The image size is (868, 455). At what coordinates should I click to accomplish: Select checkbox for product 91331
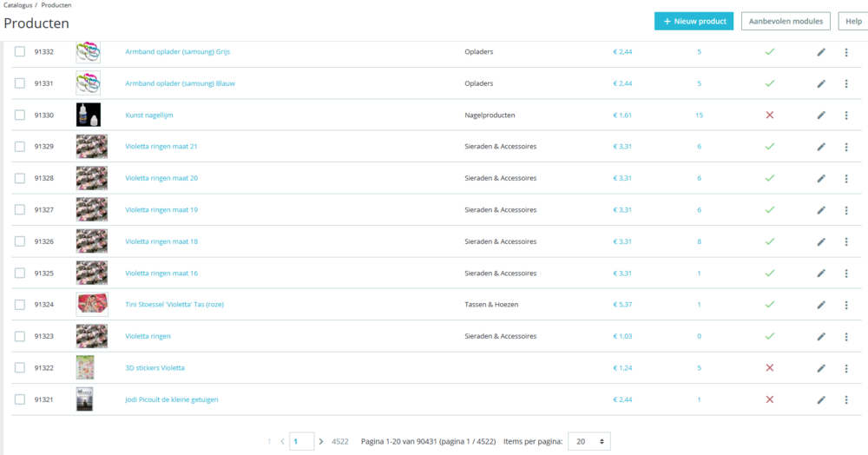(20, 83)
